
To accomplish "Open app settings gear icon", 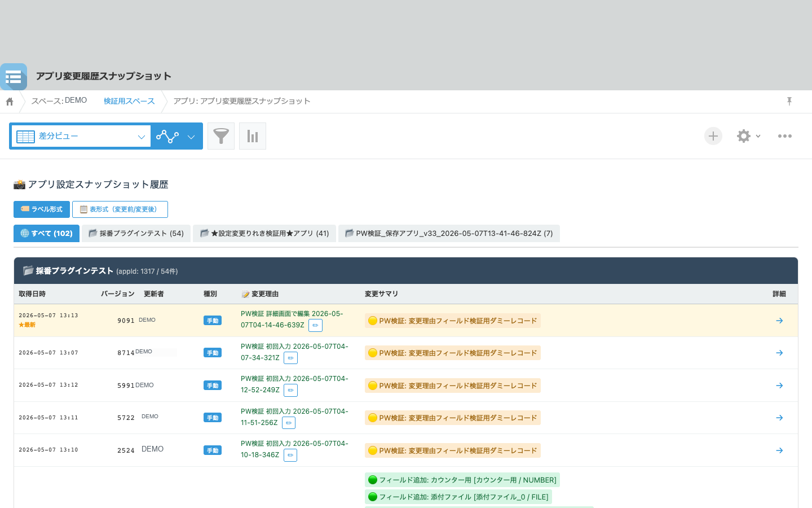I will [744, 136].
